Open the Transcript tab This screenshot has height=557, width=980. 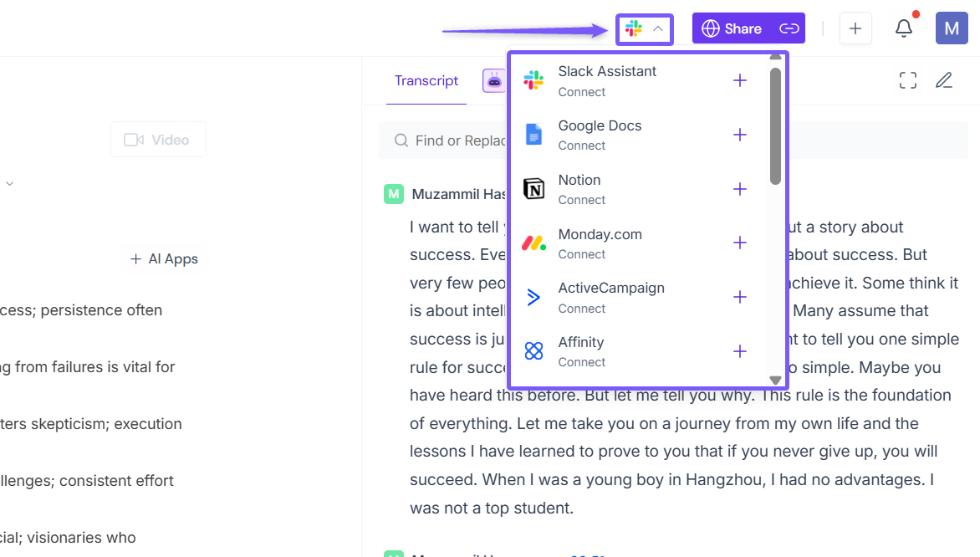click(x=426, y=81)
